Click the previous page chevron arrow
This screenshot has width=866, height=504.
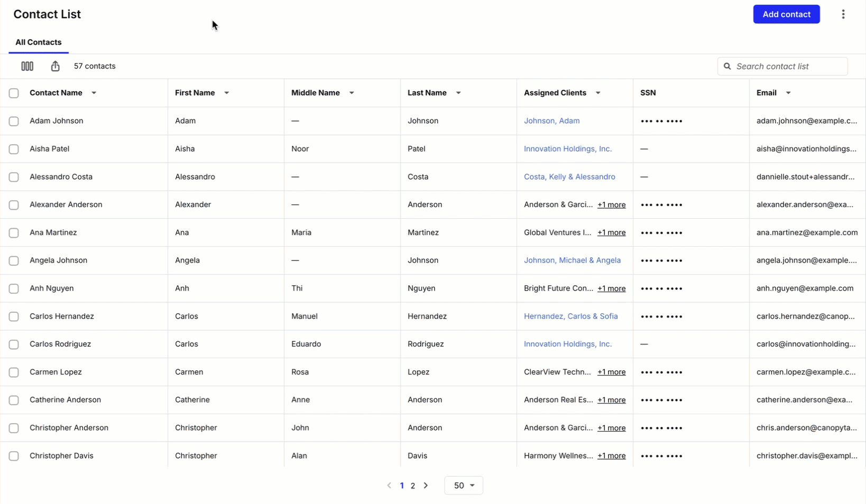[x=389, y=485]
